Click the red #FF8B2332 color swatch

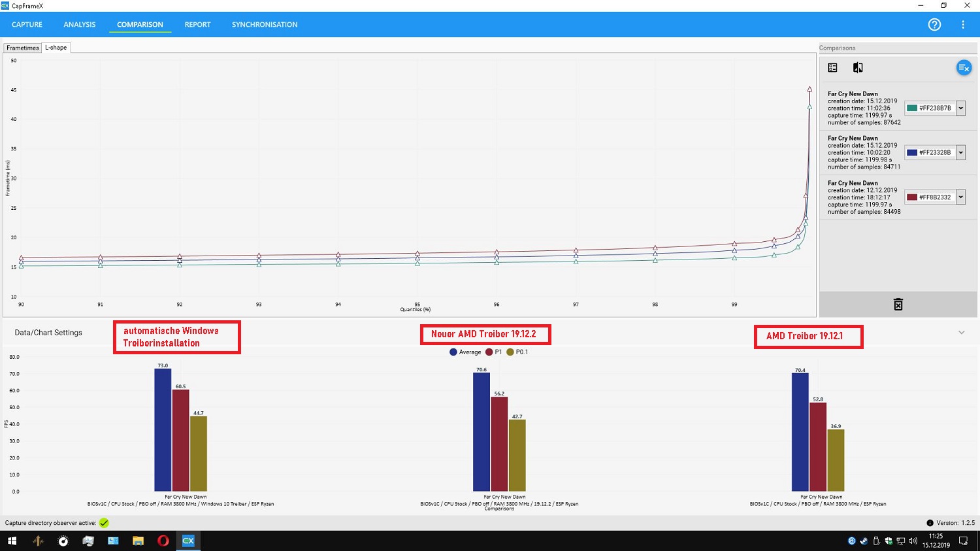pyautogui.click(x=912, y=197)
